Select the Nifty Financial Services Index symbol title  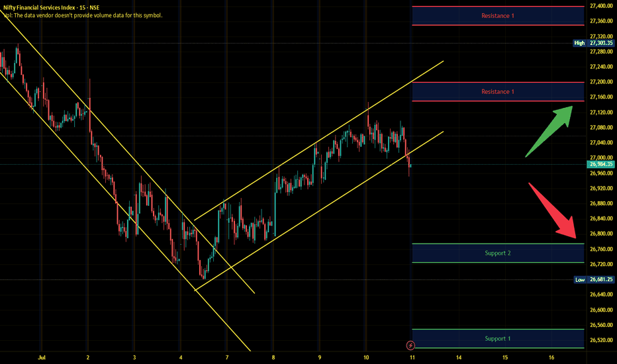pyautogui.click(x=52, y=7)
